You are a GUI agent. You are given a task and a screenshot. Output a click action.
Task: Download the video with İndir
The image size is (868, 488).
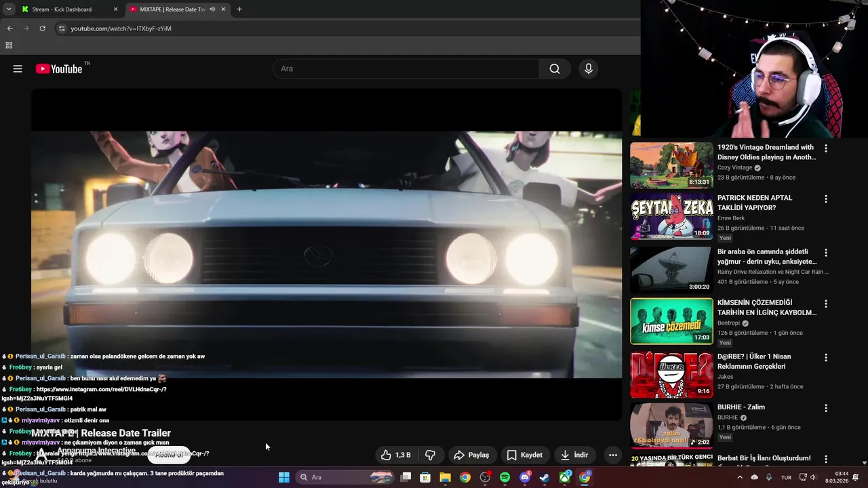point(574,455)
